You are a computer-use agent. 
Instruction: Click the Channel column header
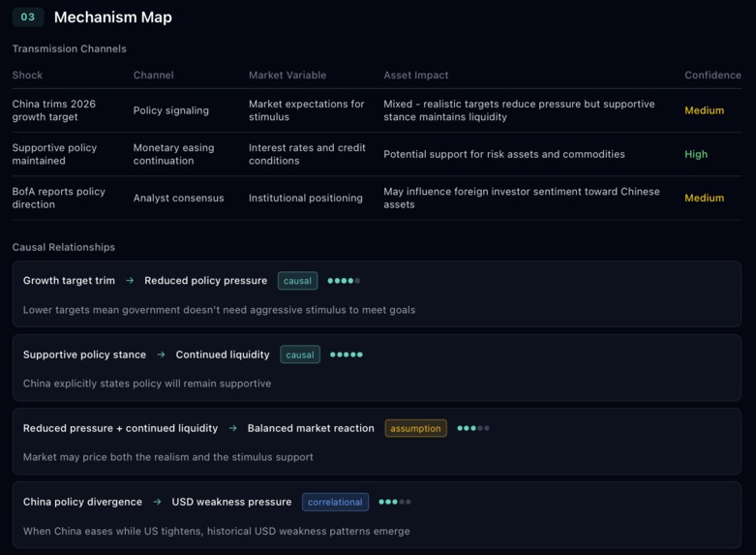pyautogui.click(x=153, y=75)
